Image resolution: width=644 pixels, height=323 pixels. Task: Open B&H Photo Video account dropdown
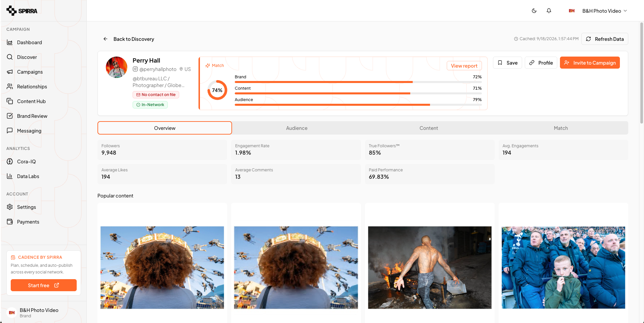[x=598, y=11]
